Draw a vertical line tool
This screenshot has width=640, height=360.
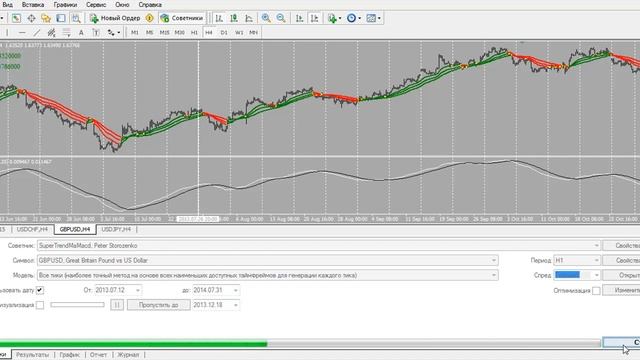[x=7, y=32]
